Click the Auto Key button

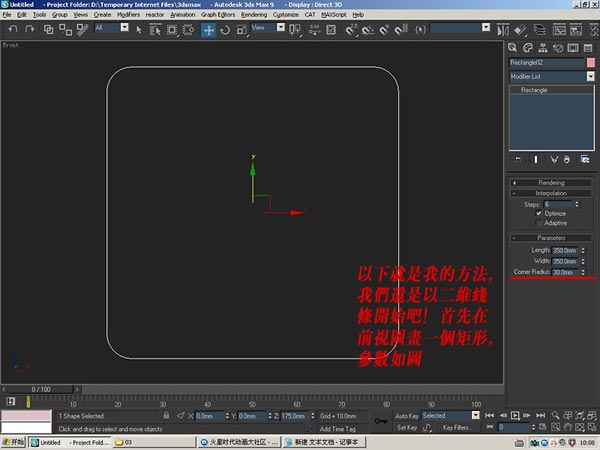point(406,415)
